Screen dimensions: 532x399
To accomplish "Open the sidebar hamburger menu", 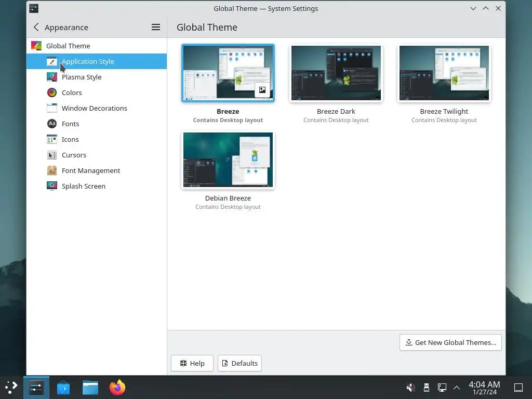I will tap(156, 27).
